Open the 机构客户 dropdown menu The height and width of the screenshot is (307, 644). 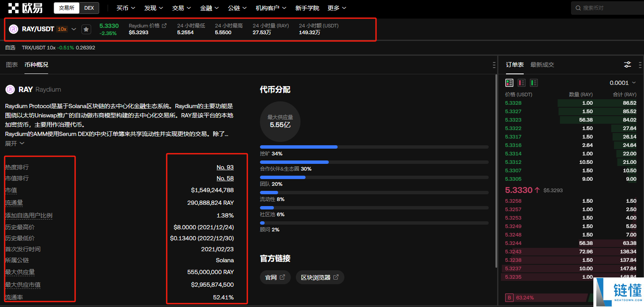pos(271,8)
